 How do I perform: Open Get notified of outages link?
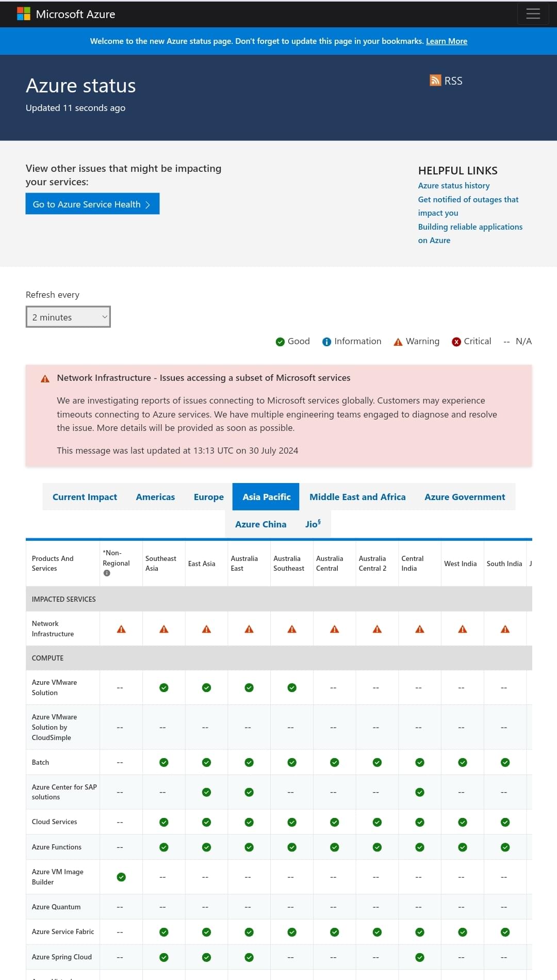pyautogui.click(x=468, y=206)
